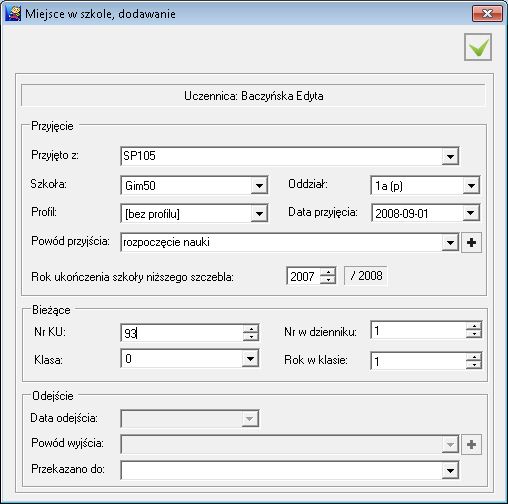Increase Rok w klasie value

click(x=474, y=357)
